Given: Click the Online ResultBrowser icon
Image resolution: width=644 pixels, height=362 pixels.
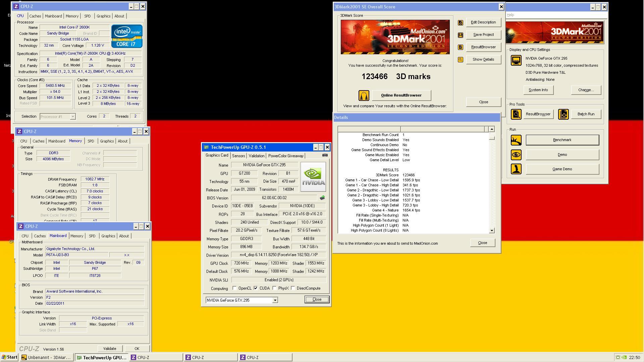Looking at the screenshot, I should [364, 96].
